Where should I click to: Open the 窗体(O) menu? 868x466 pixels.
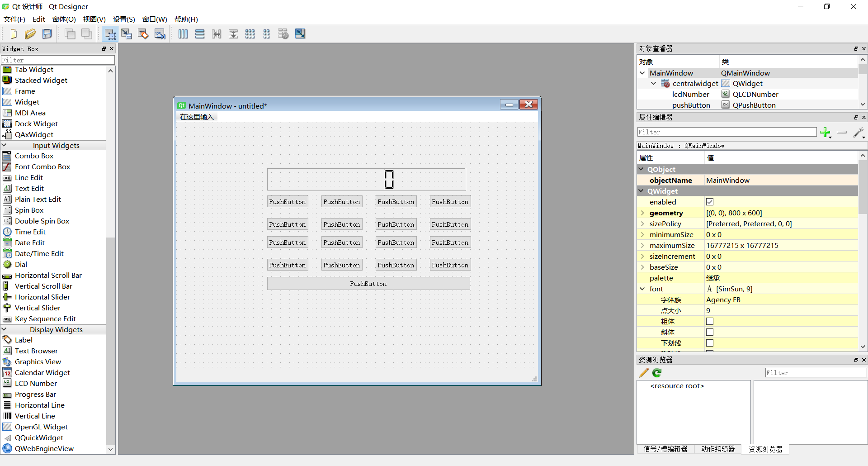click(64, 19)
